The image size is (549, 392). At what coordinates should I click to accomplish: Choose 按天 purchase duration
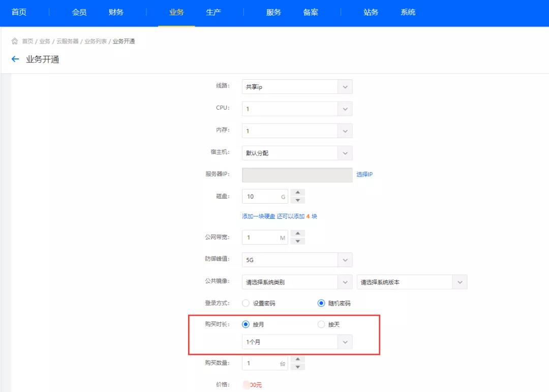click(321, 324)
